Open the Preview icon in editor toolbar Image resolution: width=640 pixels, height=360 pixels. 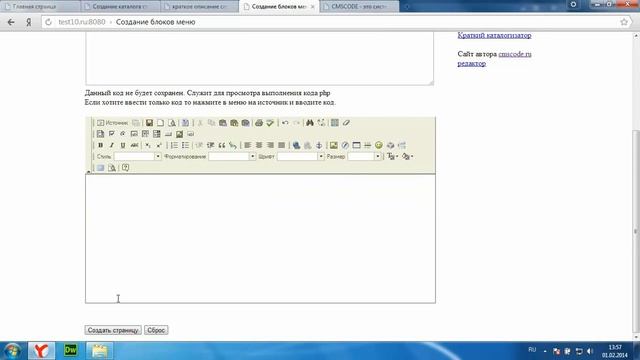point(172,123)
